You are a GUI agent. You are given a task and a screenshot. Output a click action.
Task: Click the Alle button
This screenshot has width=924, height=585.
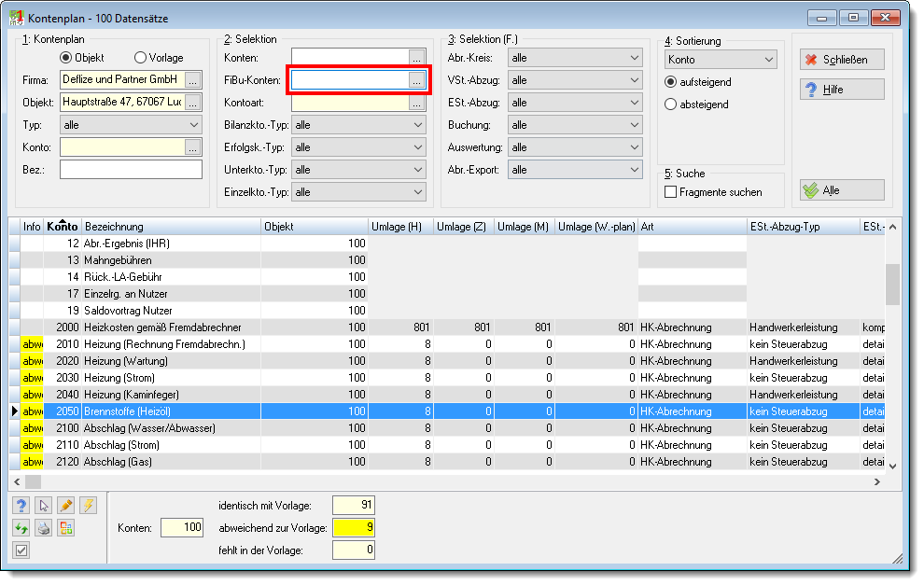click(x=842, y=190)
